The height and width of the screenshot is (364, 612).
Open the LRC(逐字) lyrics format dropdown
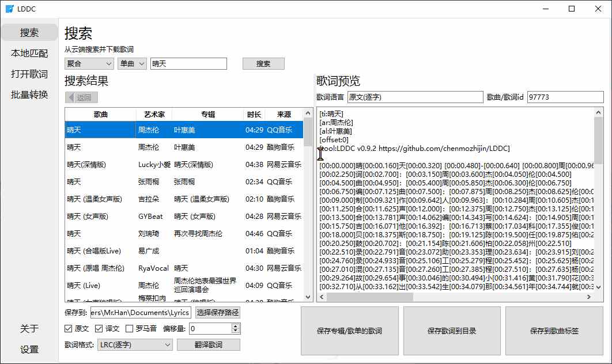[x=134, y=344]
